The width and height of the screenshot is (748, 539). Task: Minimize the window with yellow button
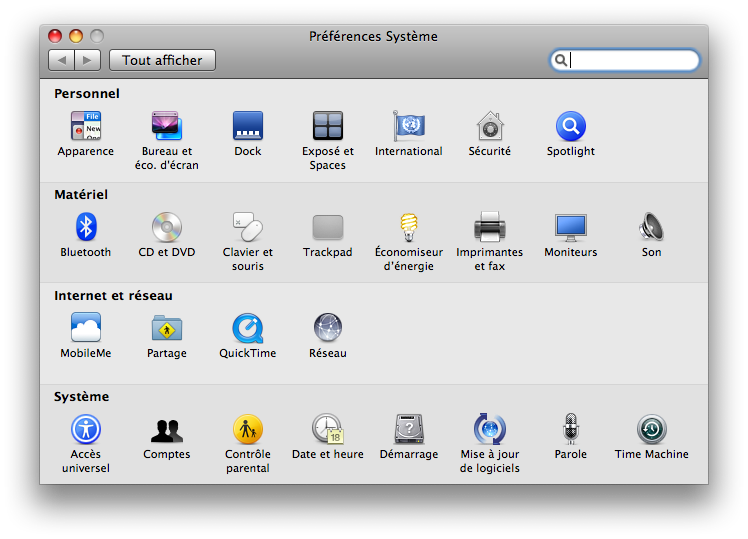click(76, 36)
